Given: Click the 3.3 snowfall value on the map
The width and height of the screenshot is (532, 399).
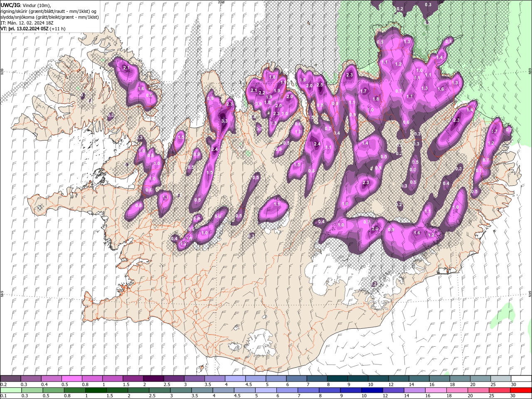Looking at the screenshot, I should point(224,121).
